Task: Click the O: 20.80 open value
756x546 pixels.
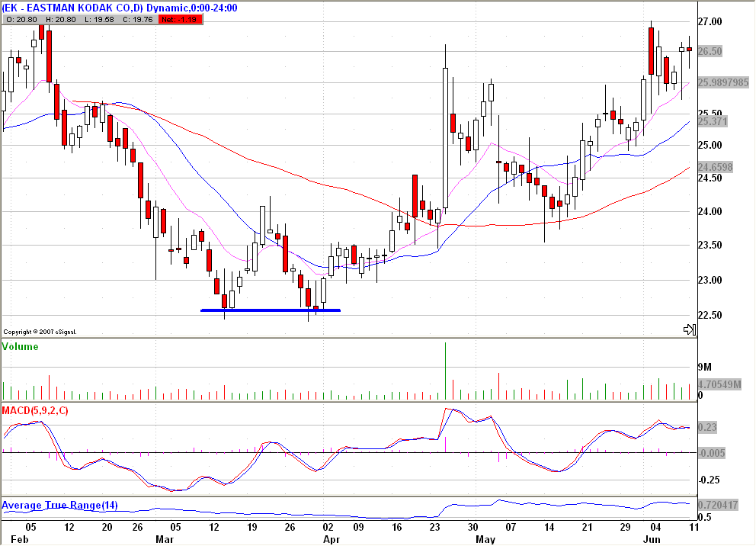Action: click(21, 20)
